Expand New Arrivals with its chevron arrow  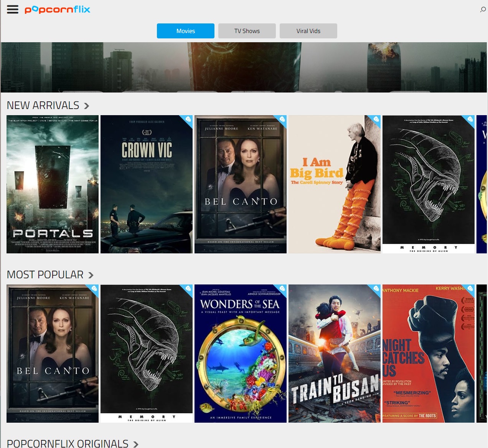pyautogui.click(x=86, y=106)
